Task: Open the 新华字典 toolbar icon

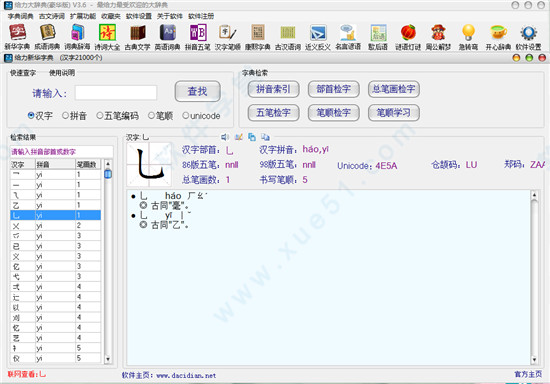Action: pos(17,37)
